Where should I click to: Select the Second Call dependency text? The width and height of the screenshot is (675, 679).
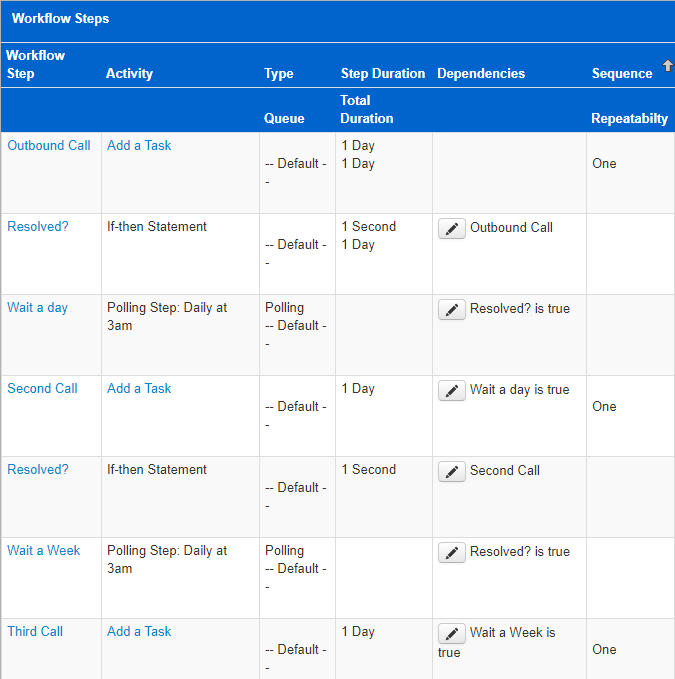505,470
